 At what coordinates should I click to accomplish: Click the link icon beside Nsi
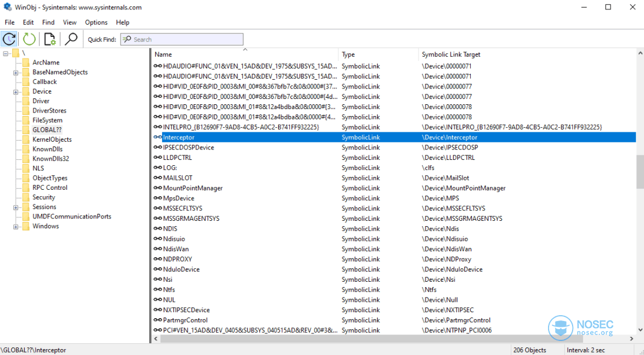(x=157, y=279)
